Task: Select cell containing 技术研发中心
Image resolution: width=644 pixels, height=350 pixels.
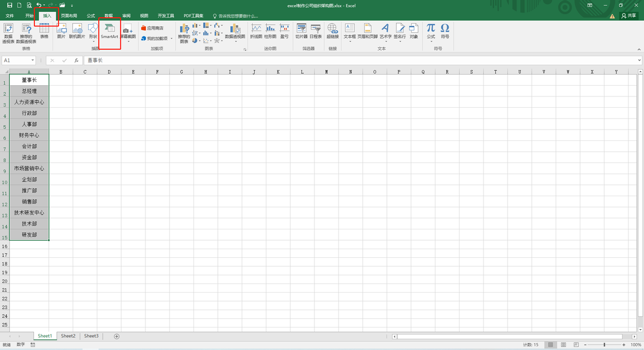Action: (x=30, y=213)
